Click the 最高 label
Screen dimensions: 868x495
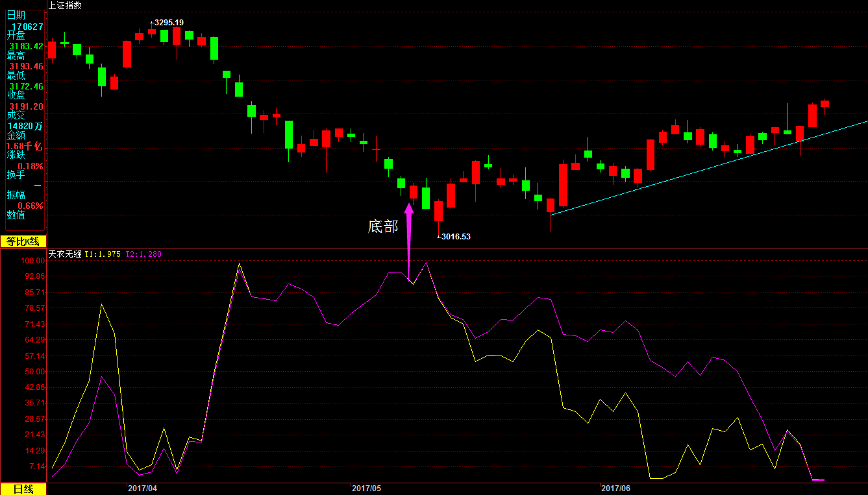(16, 56)
